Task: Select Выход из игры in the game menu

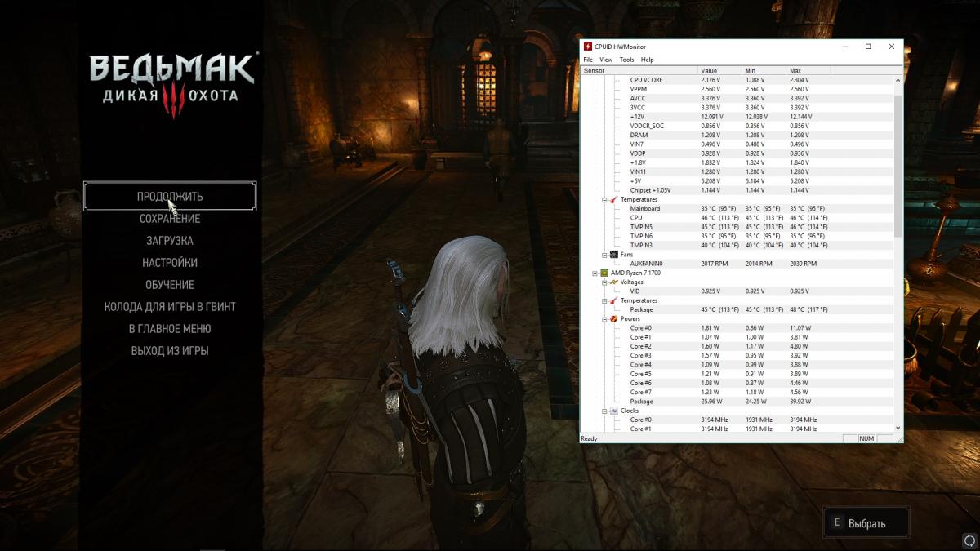Action: [x=170, y=351]
